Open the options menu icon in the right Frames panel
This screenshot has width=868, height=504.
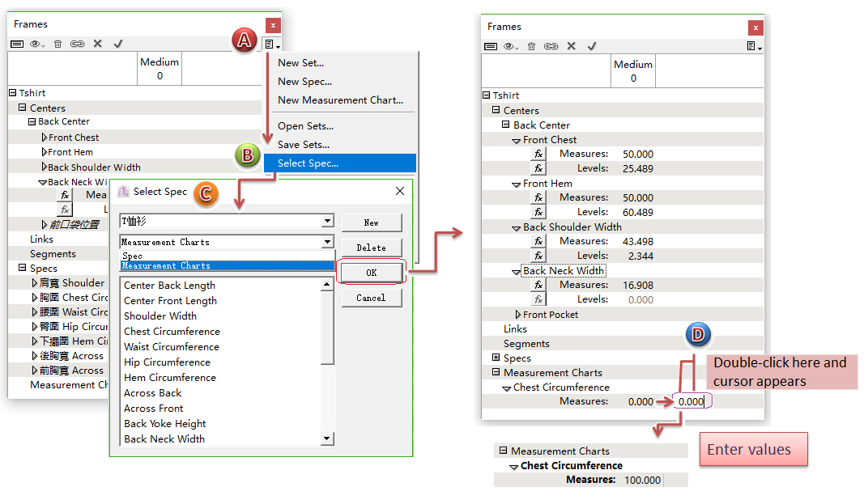tap(754, 47)
